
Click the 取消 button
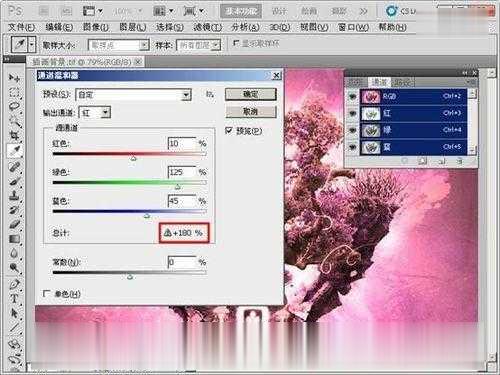251,111
